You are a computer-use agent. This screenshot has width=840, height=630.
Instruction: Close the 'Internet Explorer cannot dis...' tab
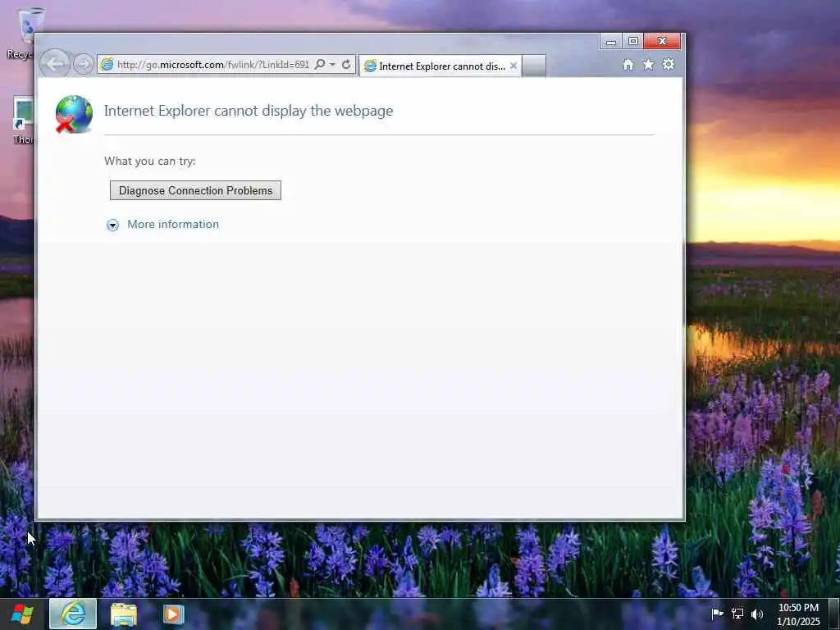pyautogui.click(x=514, y=66)
